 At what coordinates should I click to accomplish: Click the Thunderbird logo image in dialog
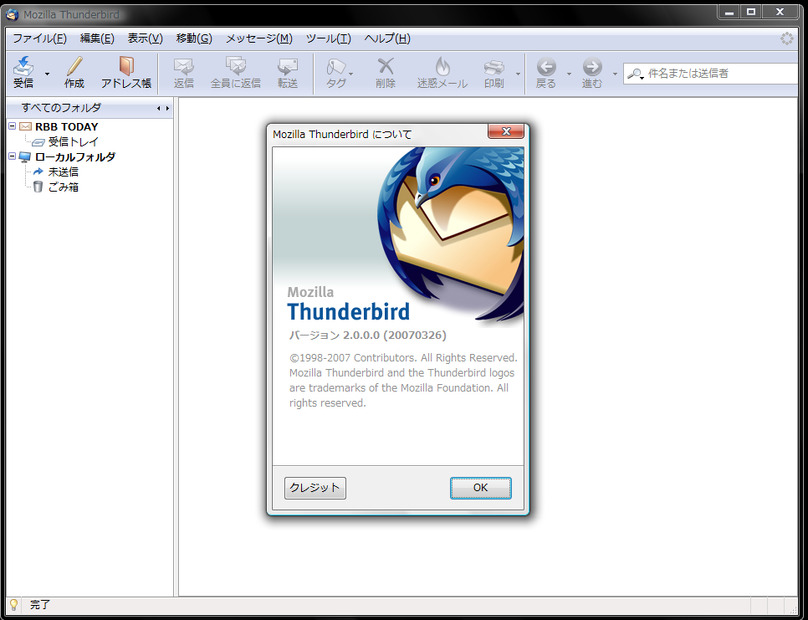click(450, 234)
